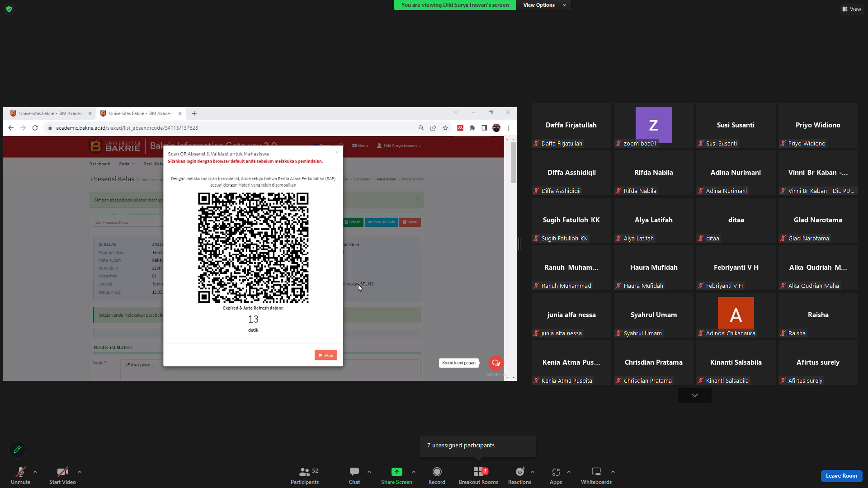The height and width of the screenshot is (488, 868).
Task: Click the Cari Presensi Kelas search field
Action: click(128, 222)
